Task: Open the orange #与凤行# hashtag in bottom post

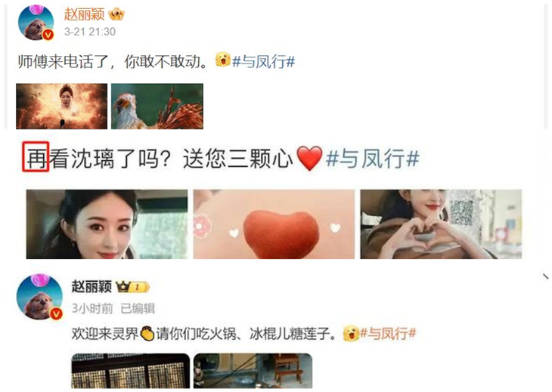Action: point(388,333)
